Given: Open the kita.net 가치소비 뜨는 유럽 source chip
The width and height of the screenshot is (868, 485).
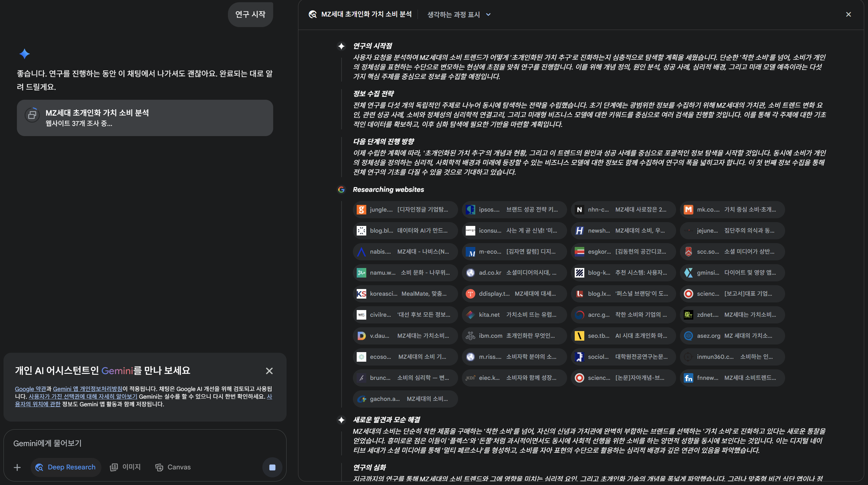Looking at the screenshot, I should 514,315.
